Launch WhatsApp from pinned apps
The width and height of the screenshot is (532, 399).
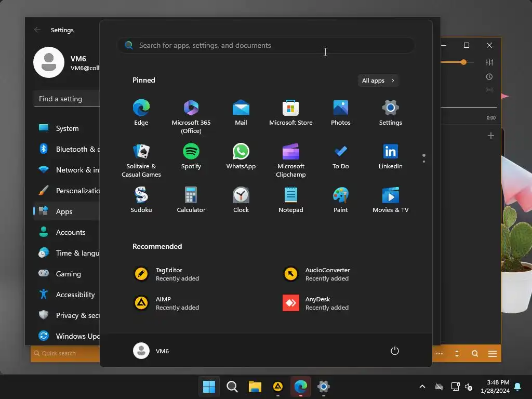point(241,157)
